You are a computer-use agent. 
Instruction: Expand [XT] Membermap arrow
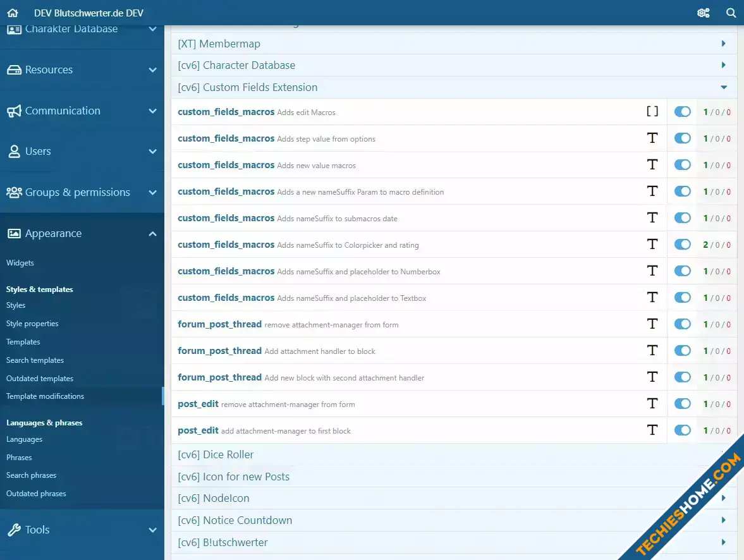tap(724, 43)
